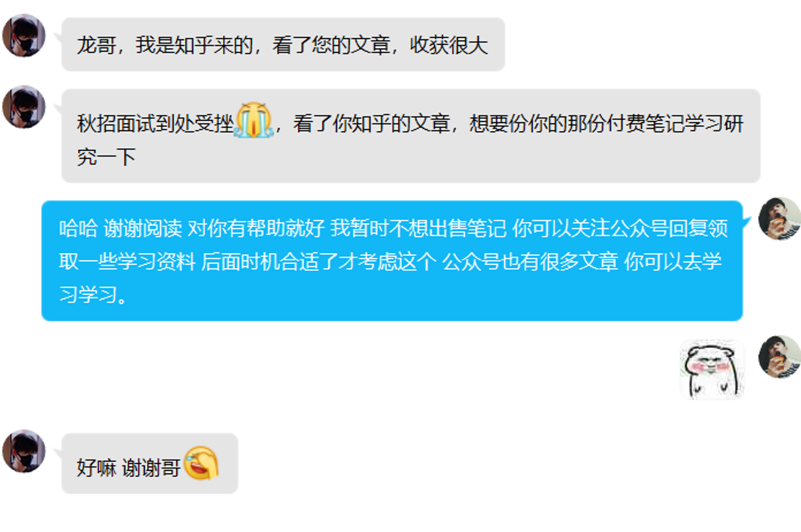This screenshot has width=801, height=532.
Task: Click avatar next to bear sticker
Action: coord(779,357)
